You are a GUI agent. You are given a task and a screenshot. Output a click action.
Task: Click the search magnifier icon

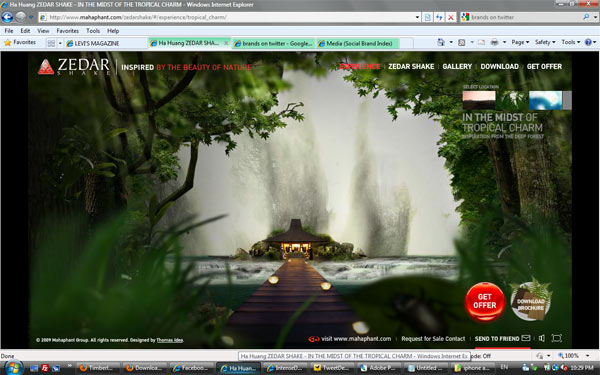[x=586, y=17]
